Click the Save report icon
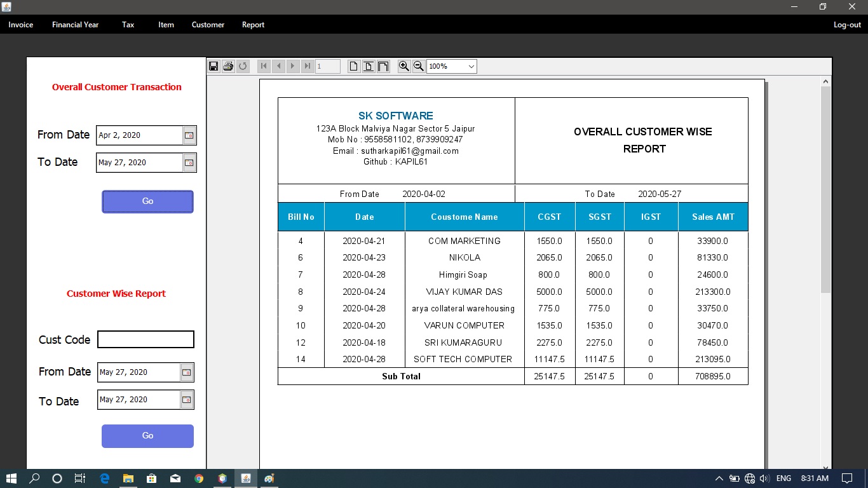This screenshot has height=488, width=868. coord(214,66)
